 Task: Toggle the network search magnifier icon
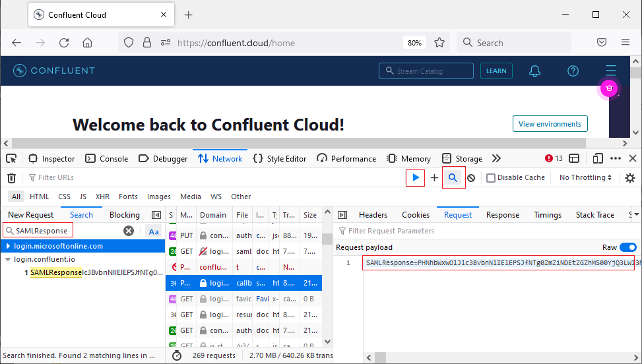453,177
